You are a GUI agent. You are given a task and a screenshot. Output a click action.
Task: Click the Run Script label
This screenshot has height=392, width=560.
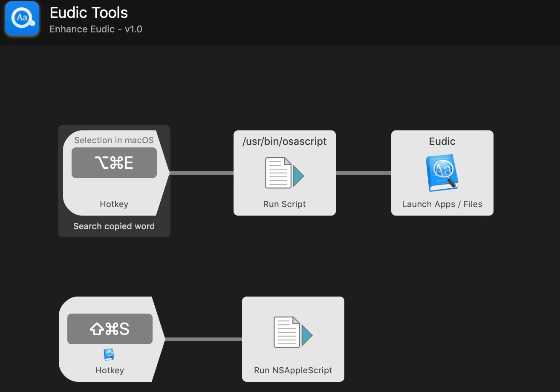(285, 204)
